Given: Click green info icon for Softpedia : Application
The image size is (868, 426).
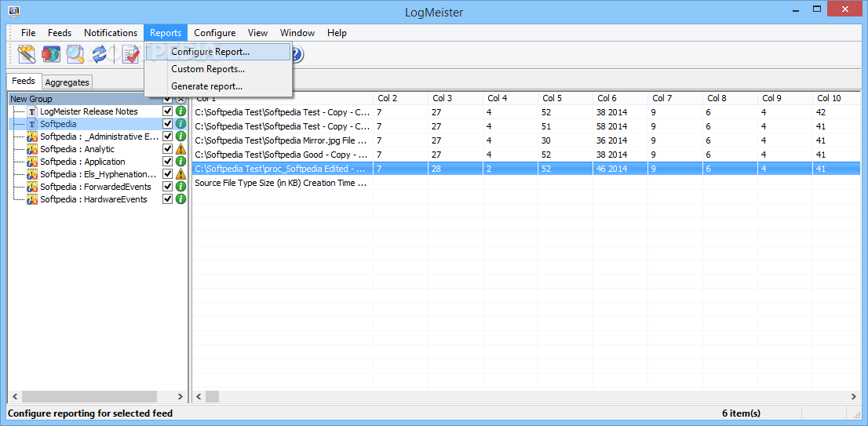Looking at the screenshot, I should click(181, 162).
